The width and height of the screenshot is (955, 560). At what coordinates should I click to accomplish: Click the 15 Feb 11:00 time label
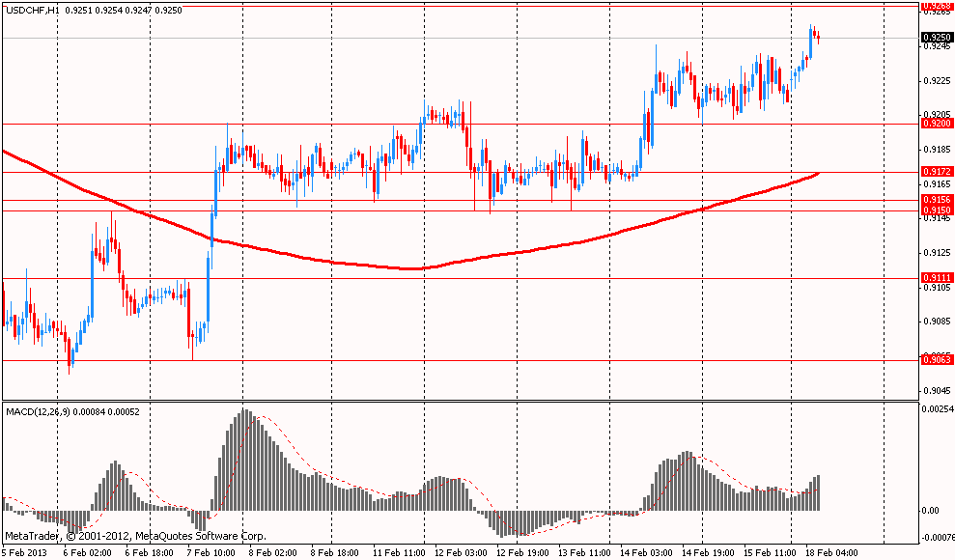click(x=771, y=552)
